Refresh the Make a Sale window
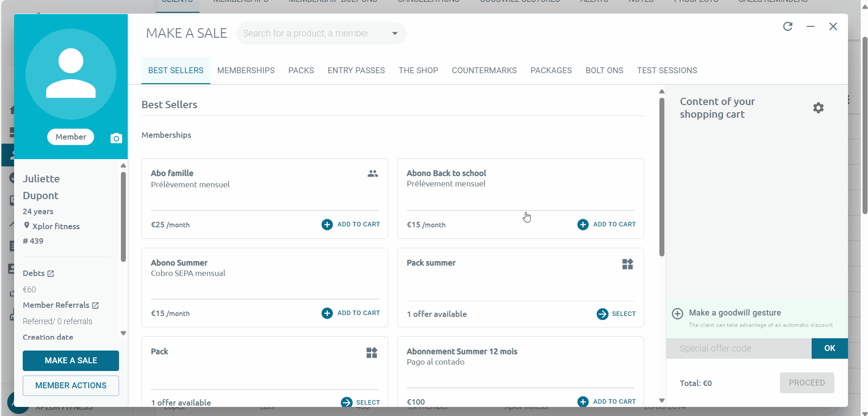868x416 pixels. [x=788, y=26]
